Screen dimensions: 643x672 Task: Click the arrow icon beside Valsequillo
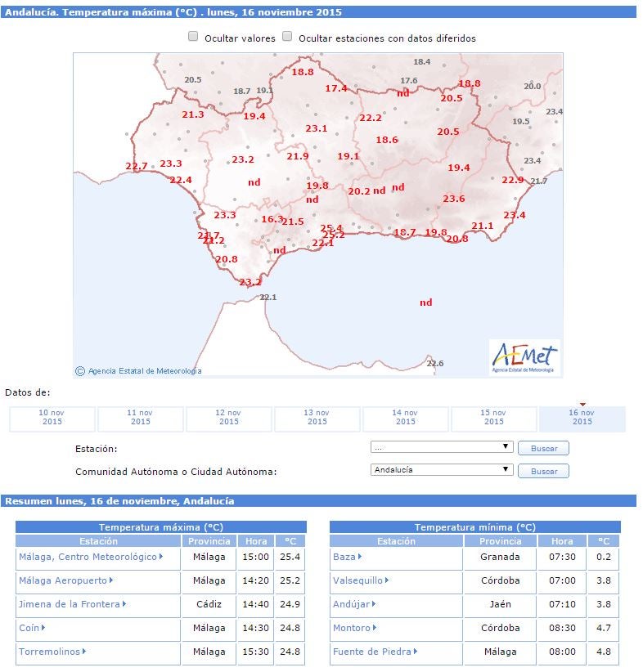point(386,580)
